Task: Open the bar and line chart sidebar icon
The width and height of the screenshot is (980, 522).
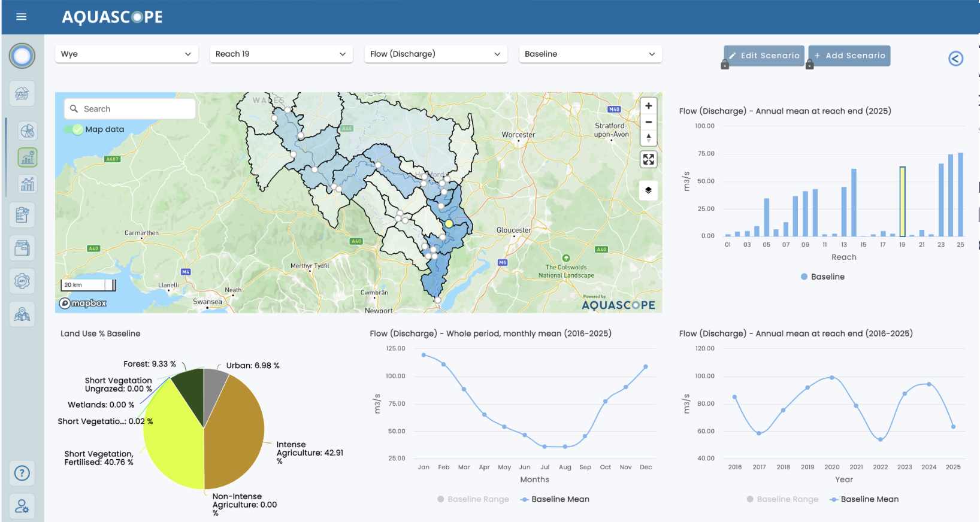Action: (x=28, y=184)
